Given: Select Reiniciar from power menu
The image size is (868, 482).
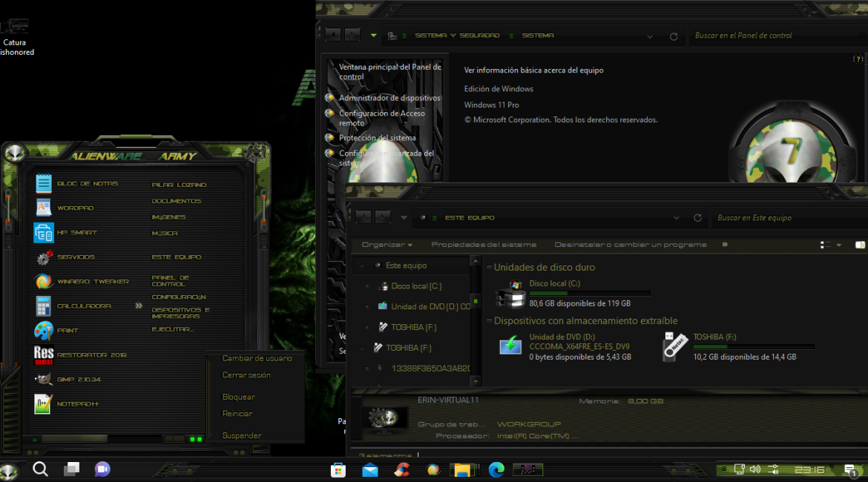Looking at the screenshot, I should pyautogui.click(x=237, y=414).
